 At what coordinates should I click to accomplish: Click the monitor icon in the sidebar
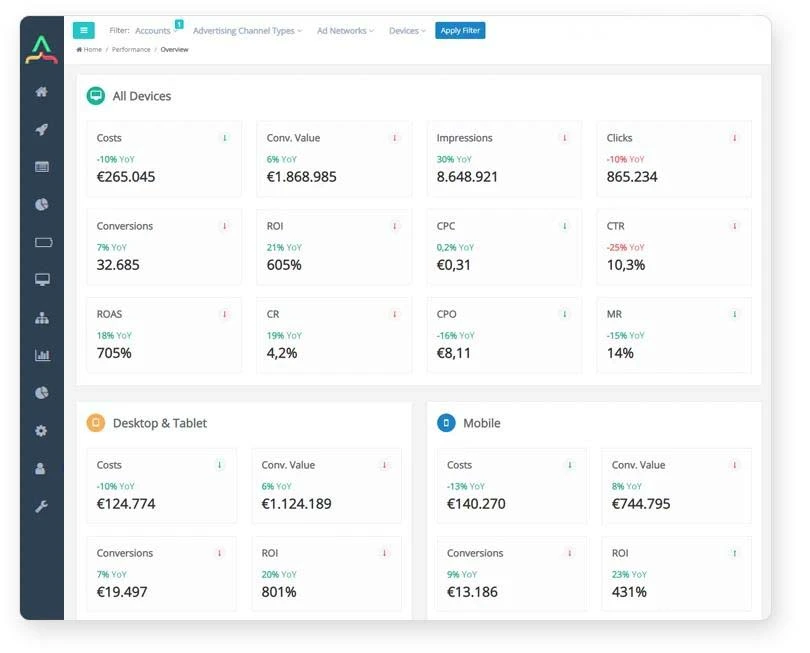tap(42, 280)
